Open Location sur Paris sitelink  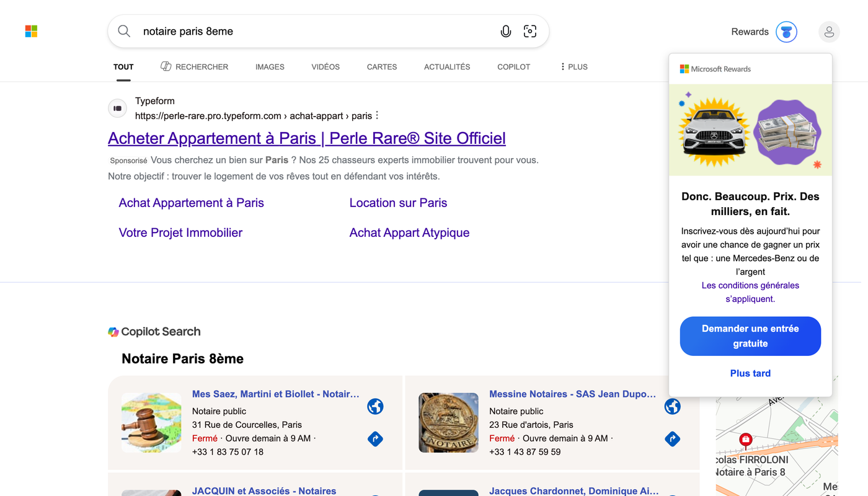(x=398, y=203)
